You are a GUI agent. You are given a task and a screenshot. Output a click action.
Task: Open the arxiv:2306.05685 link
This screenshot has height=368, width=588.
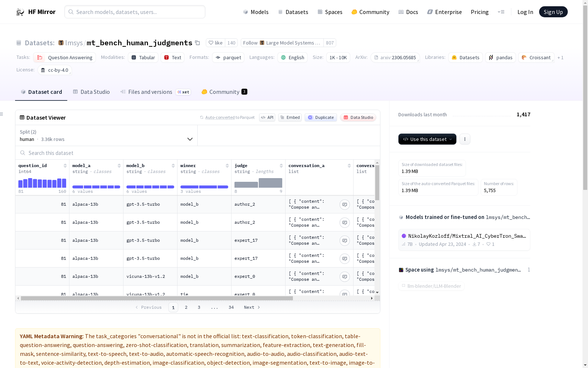395,58
